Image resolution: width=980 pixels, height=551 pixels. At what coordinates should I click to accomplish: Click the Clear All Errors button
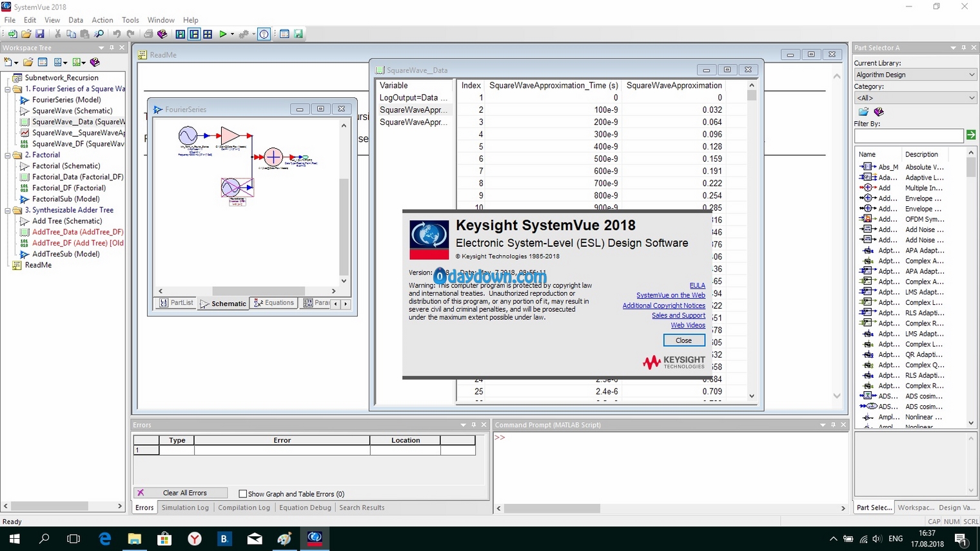pyautogui.click(x=181, y=493)
